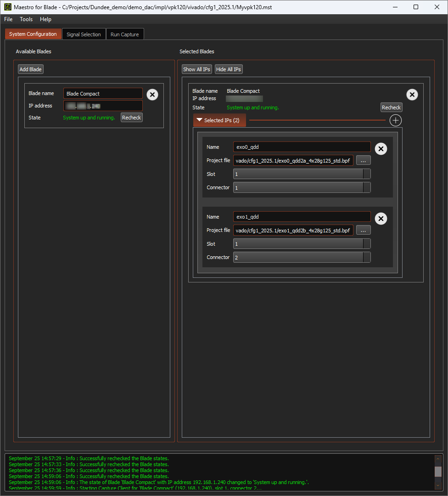Click the Add Blade button
This screenshot has height=496, width=448.
click(31, 69)
